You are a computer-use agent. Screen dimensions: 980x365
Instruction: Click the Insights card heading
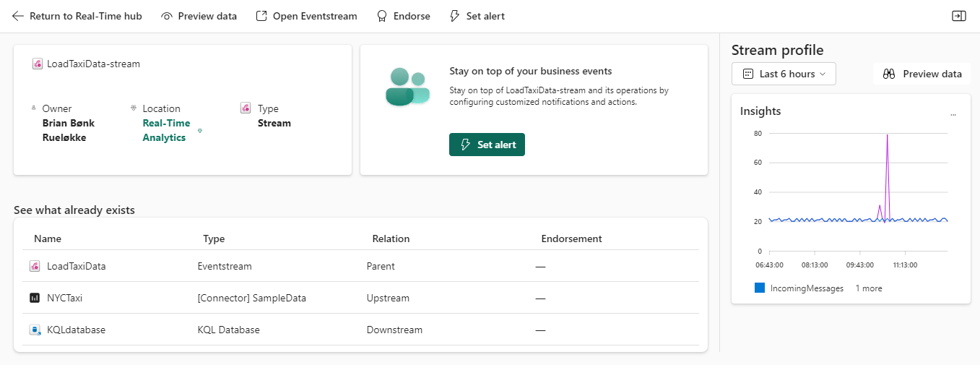[760, 111]
